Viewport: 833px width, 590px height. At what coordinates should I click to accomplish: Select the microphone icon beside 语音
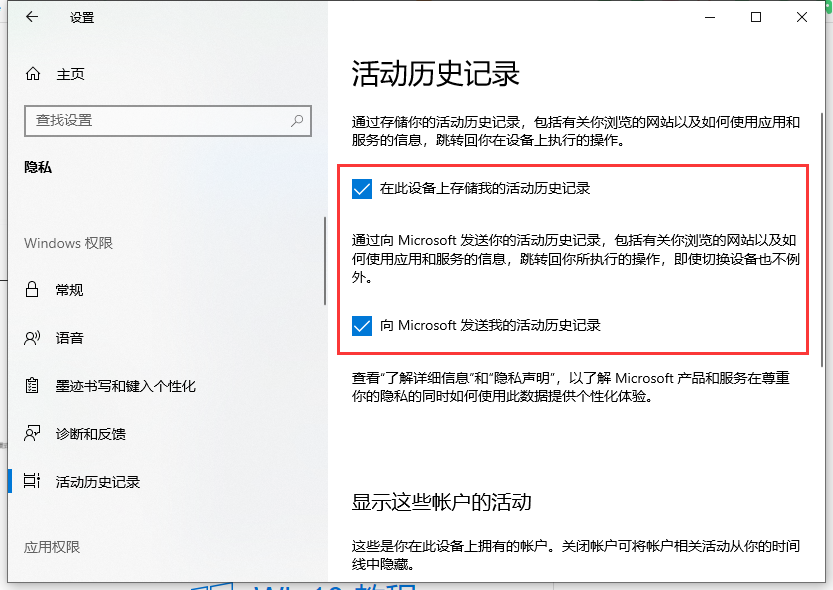click(34, 337)
